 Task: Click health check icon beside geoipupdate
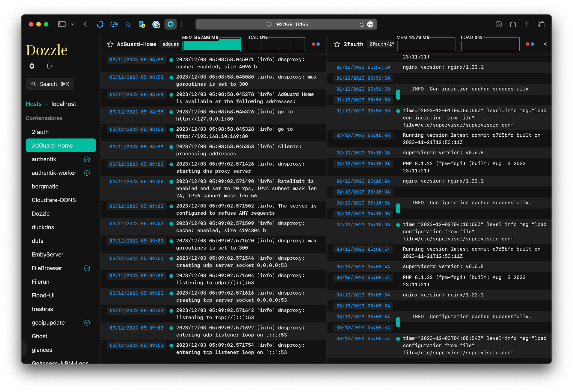tap(87, 323)
